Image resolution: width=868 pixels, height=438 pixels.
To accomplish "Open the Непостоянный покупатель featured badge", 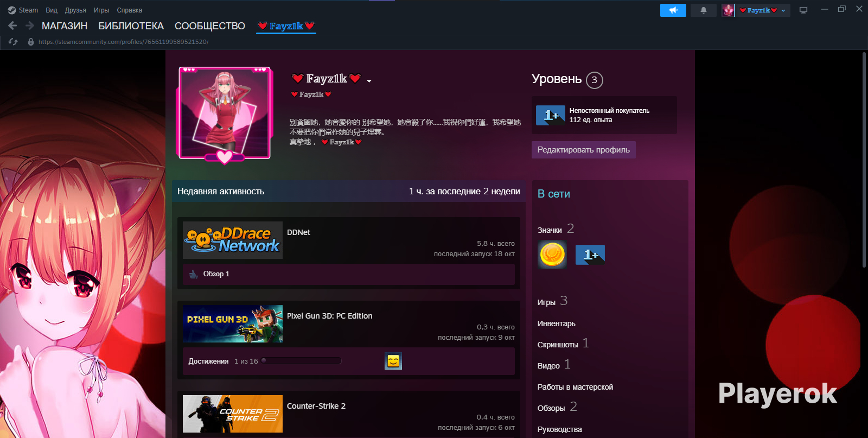I will 604,115.
